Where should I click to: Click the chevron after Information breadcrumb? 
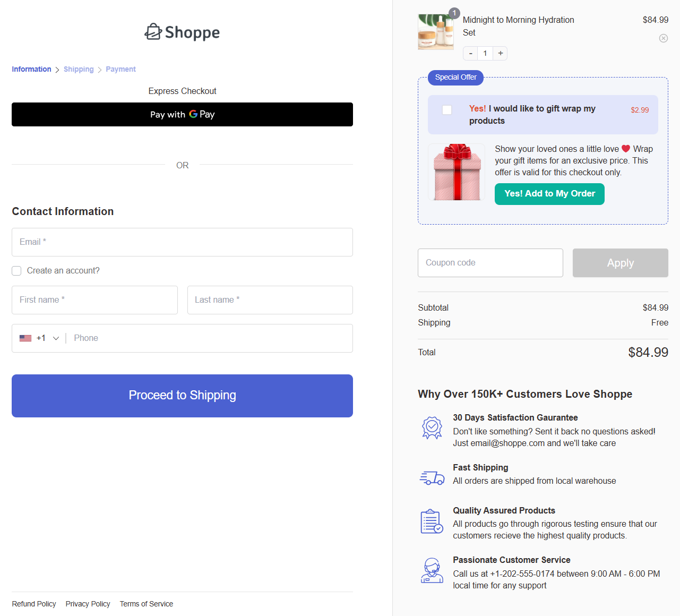click(x=57, y=70)
